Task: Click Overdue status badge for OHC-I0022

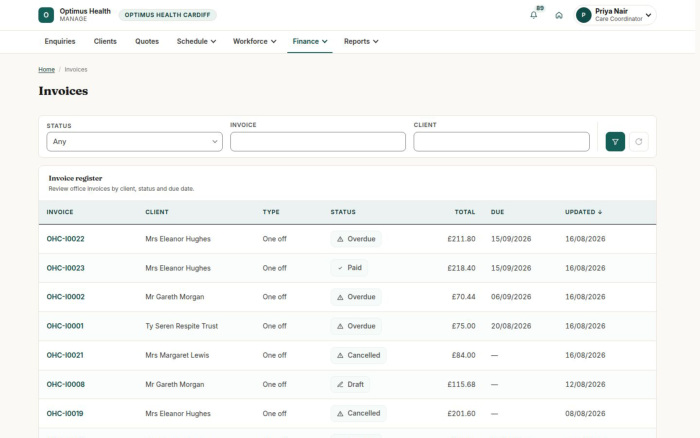Action: 356,239
